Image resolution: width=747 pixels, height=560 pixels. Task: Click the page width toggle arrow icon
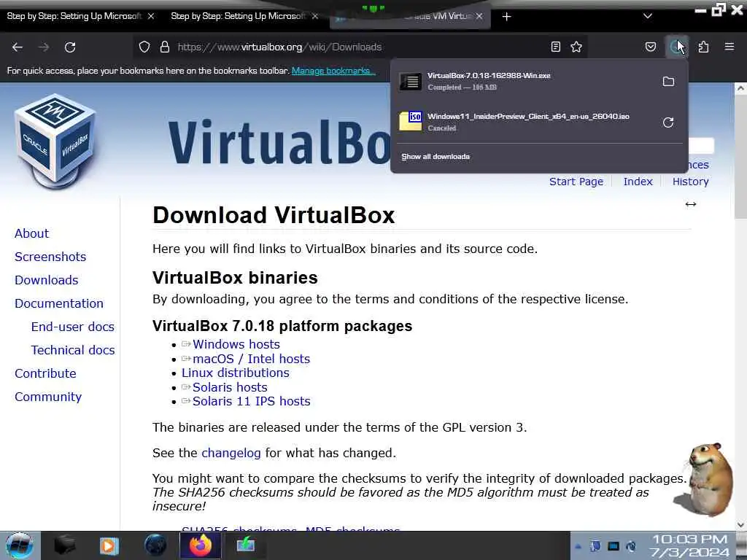coord(691,204)
